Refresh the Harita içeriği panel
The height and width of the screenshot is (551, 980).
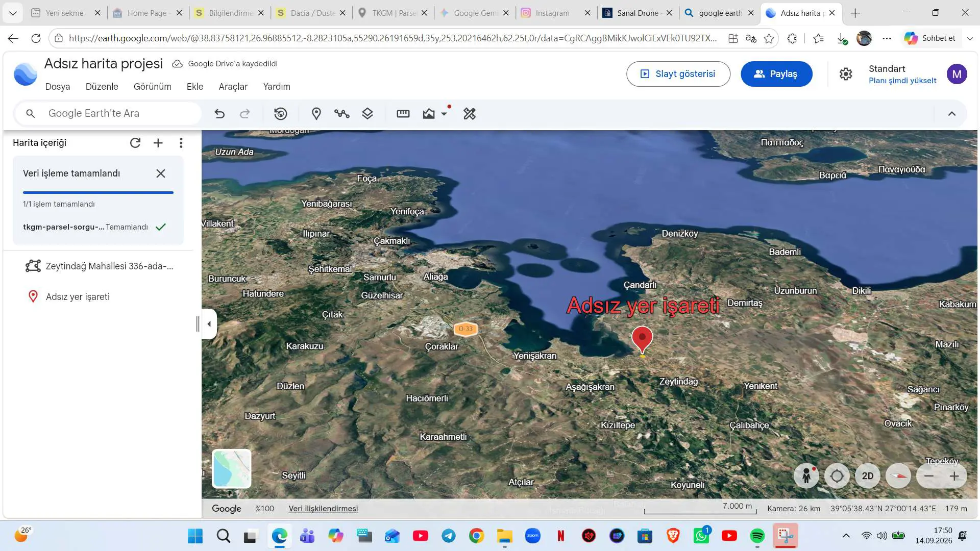(135, 143)
